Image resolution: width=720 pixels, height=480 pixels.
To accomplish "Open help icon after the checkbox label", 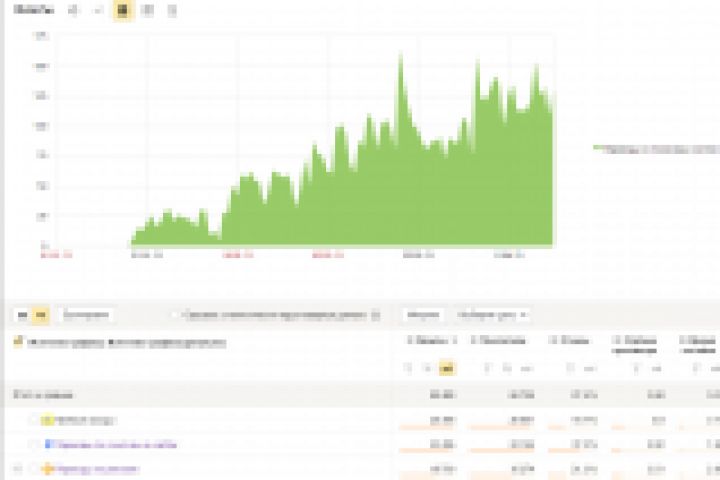I will tap(376, 315).
